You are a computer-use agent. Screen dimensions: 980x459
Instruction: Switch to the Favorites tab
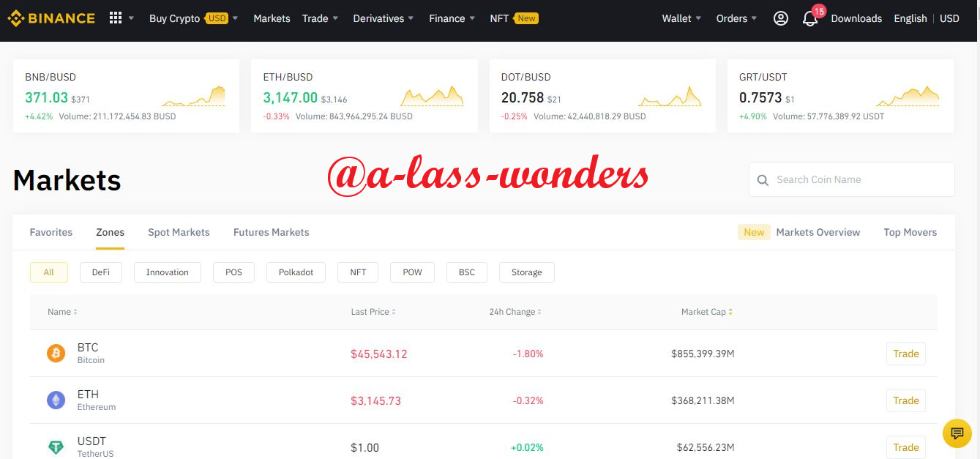click(x=51, y=232)
